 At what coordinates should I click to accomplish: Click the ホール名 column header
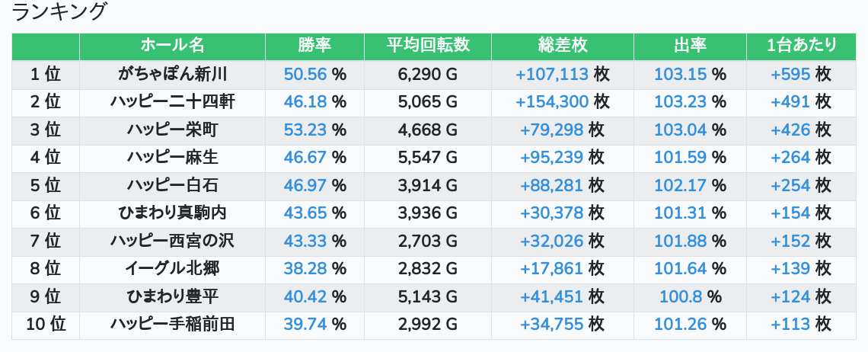[172, 46]
